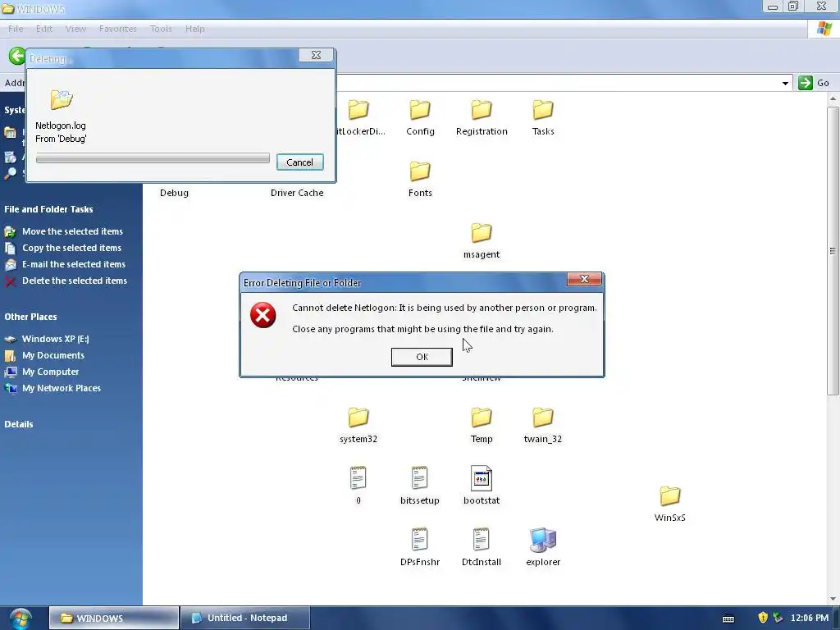Go to My Network Places
The width and height of the screenshot is (840, 630).
tap(61, 388)
